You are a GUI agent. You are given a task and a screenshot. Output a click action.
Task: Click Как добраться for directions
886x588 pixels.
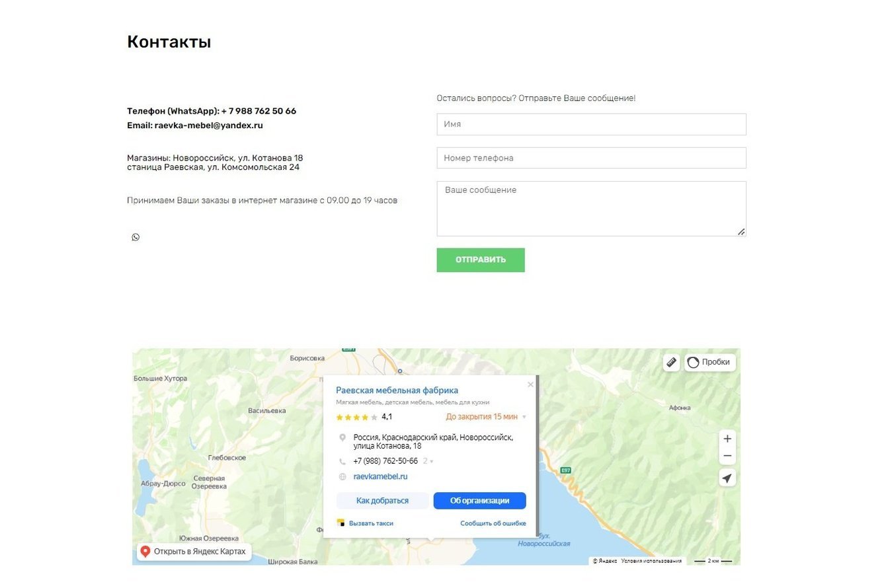tap(382, 501)
